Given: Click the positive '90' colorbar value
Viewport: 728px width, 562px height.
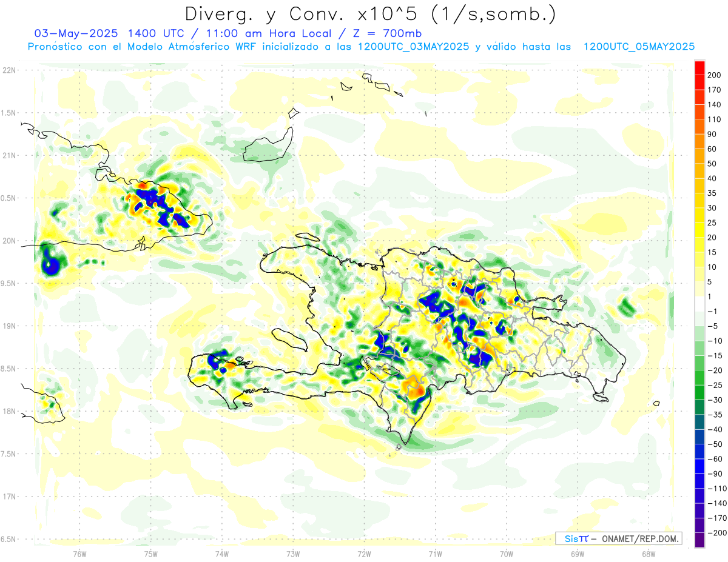Looking at the screenshot, I should click(x=713, y=134).
